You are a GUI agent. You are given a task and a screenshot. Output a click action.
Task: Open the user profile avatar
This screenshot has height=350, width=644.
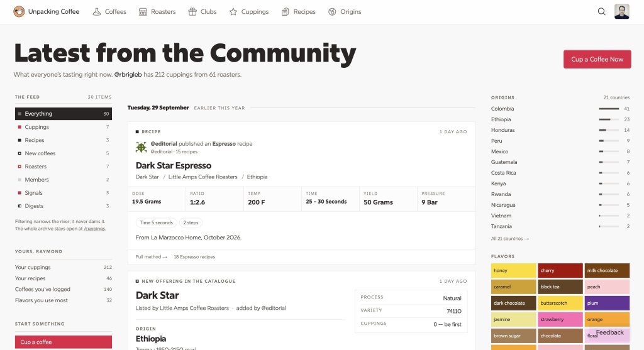[621, 11]
